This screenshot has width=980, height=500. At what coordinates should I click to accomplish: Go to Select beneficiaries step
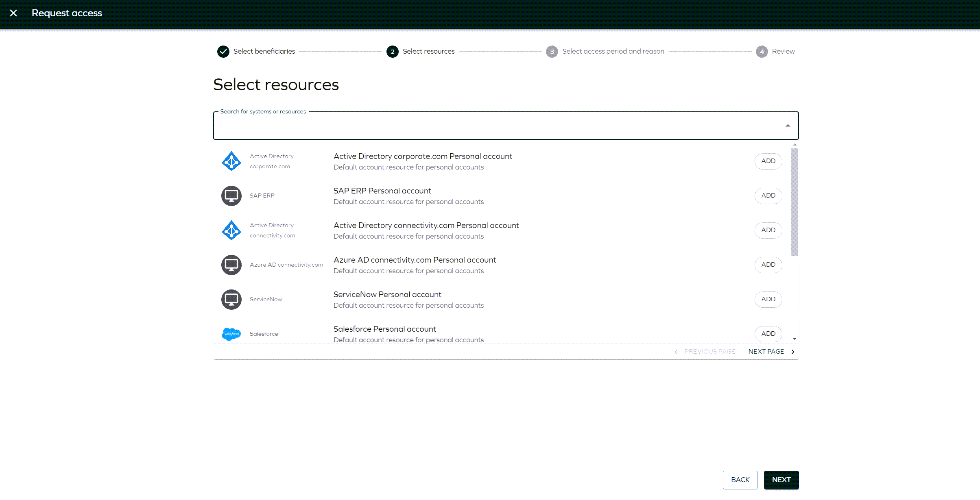[x=264, y=52]
